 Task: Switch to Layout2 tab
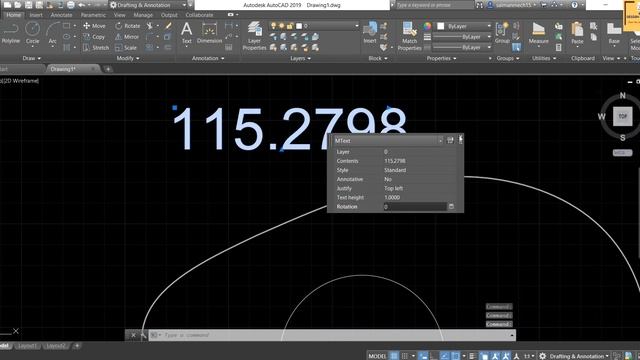(56, 346)
